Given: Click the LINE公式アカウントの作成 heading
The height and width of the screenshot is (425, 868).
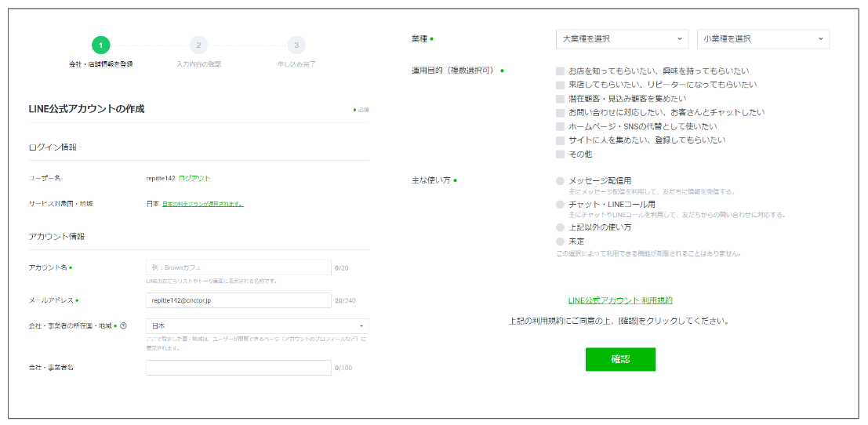Looking at the screenshot, I should [x=86, y=109].
